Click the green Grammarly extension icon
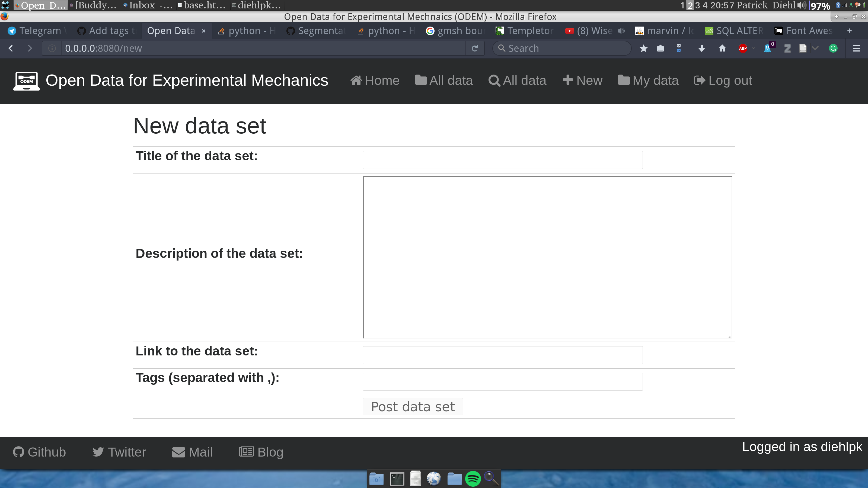 [833, 49]
